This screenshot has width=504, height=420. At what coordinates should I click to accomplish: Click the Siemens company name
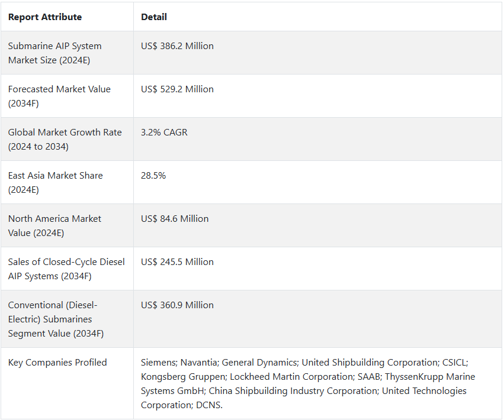click(x=159, y=363)
